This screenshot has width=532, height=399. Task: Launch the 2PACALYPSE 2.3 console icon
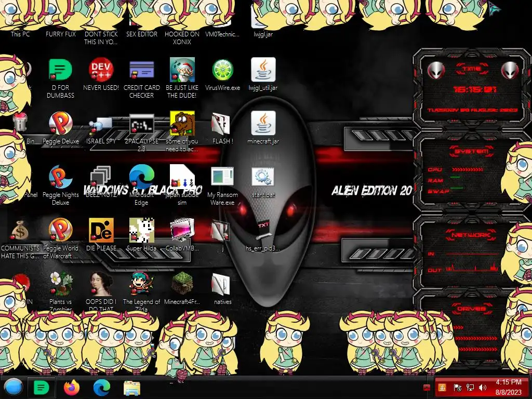[141, 124]
